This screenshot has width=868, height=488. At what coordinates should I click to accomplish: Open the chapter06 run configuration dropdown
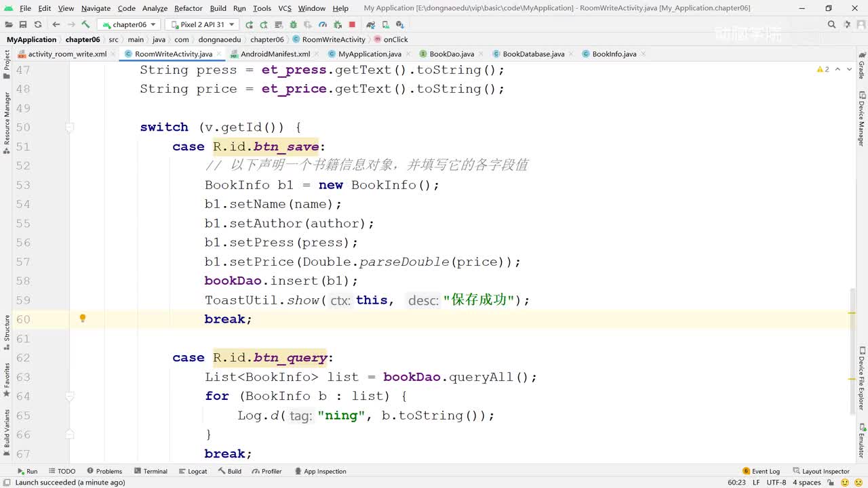tap(128, 24)
